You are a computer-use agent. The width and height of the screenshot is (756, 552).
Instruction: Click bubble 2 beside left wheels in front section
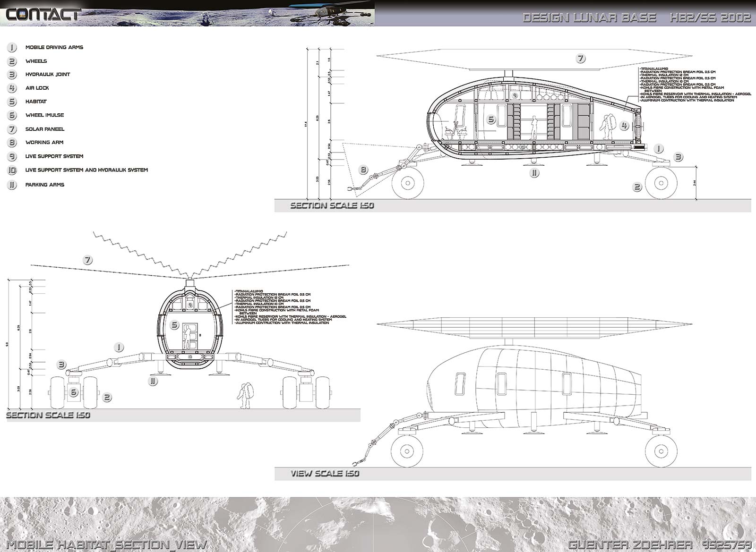[x=107, y=398]
